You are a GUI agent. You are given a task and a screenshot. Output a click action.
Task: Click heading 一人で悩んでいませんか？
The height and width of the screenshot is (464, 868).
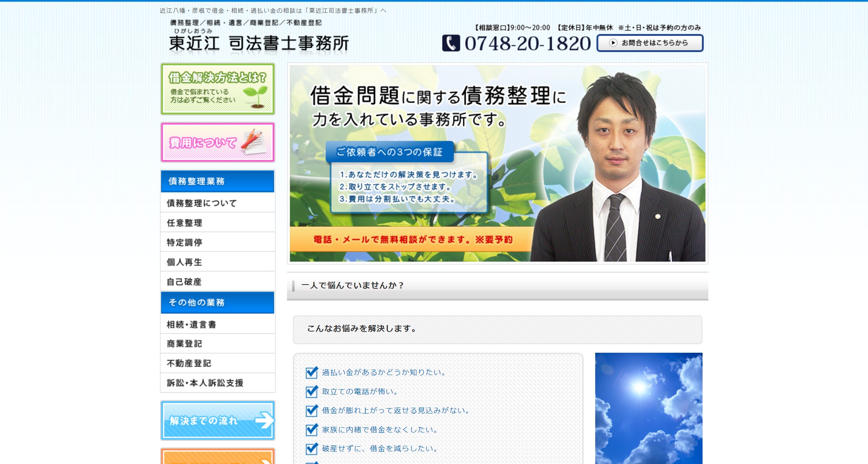352,285
